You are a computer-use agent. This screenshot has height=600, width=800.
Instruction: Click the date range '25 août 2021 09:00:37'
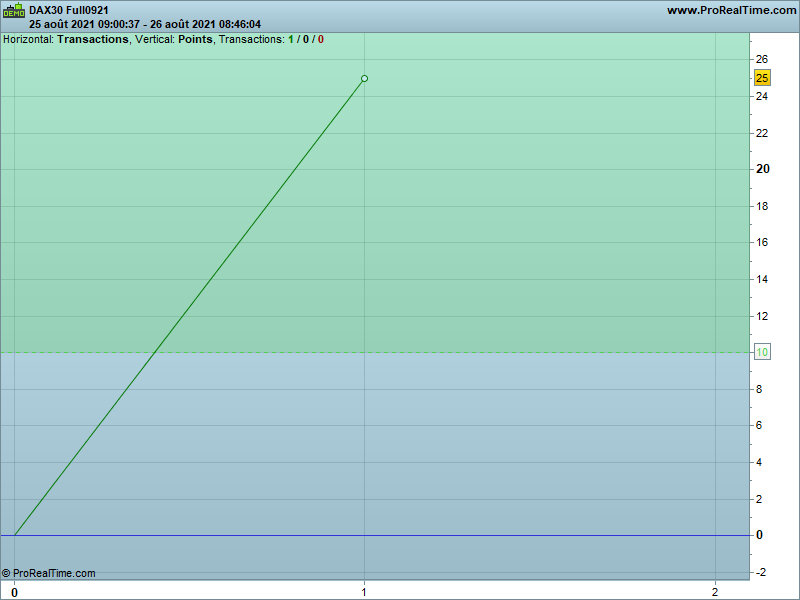[x=84, y=24]
